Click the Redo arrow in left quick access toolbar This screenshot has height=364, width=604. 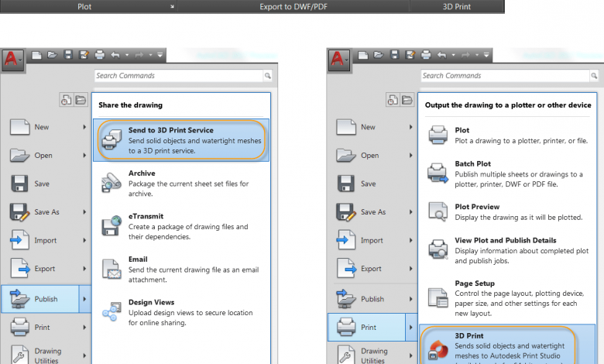(139, 55)
